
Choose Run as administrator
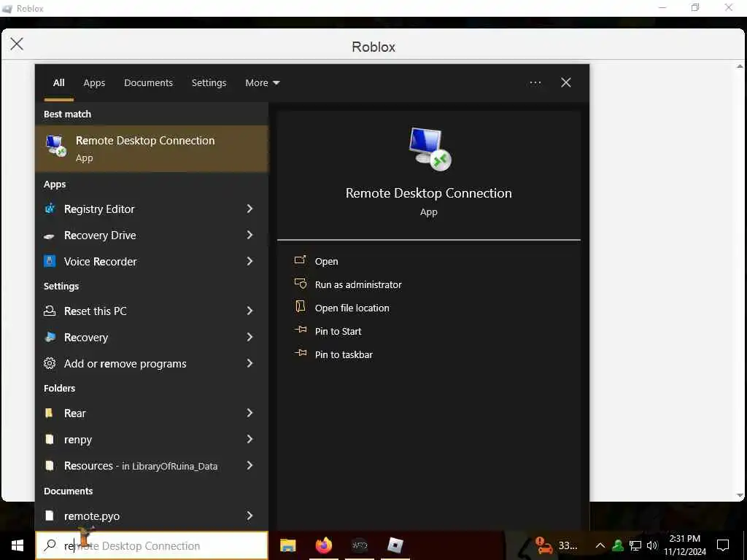(357, 285)
